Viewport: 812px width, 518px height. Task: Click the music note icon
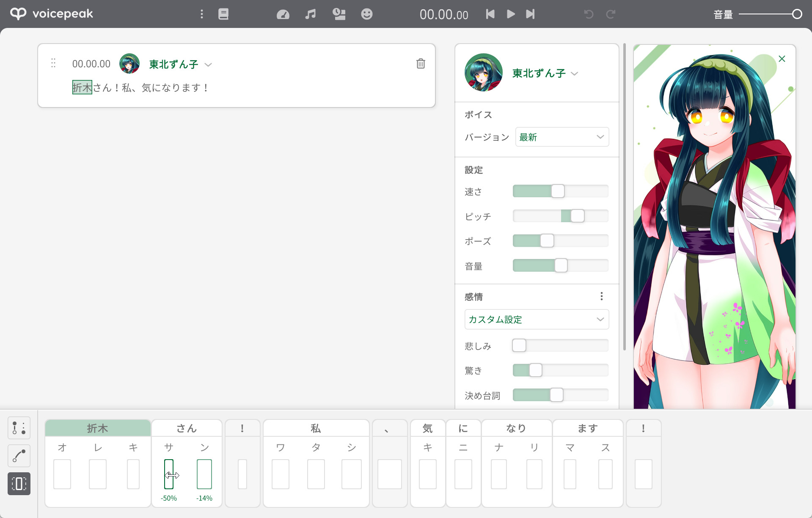click(x=311, y=14)
